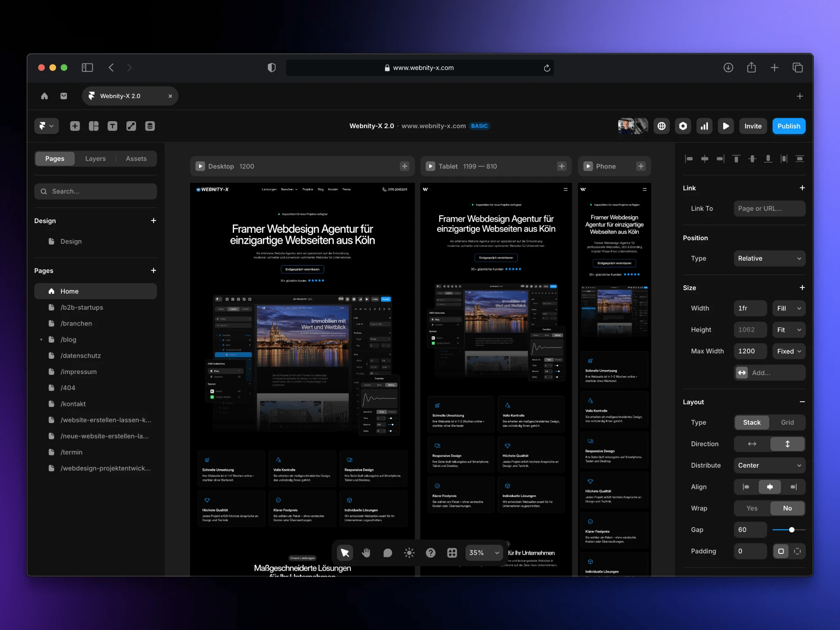
Task: Click the record circle icon in toolbar
Action: (x=683, y=126)
